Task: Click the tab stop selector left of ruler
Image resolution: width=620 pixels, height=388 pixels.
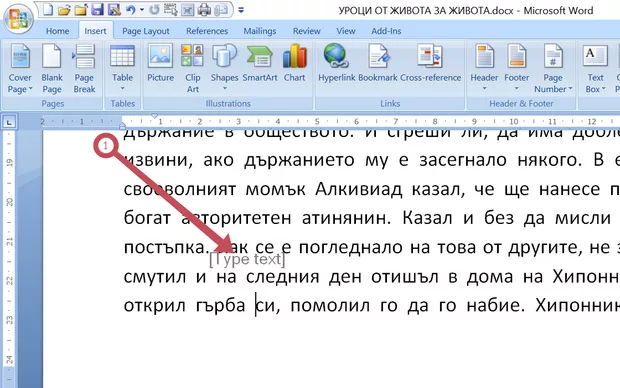Action: point(9,122)
